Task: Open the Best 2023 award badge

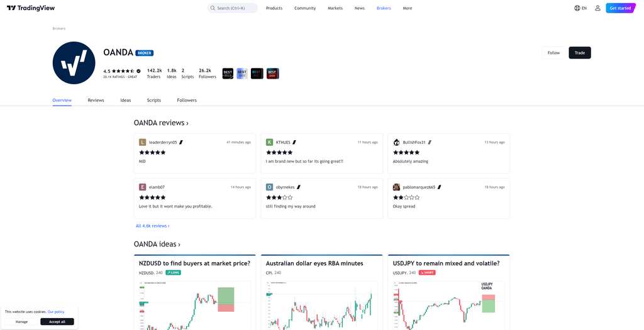Action: tap(228, 74)
